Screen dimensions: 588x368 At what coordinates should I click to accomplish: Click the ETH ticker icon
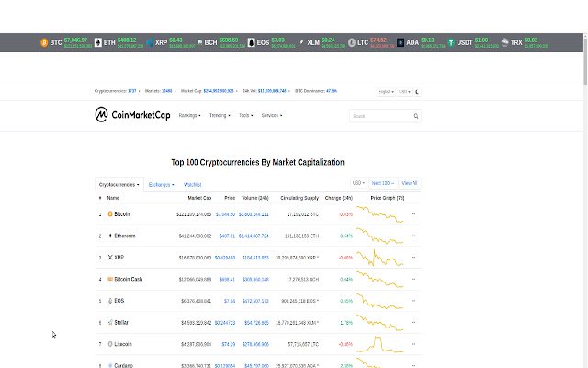point(98,42)
